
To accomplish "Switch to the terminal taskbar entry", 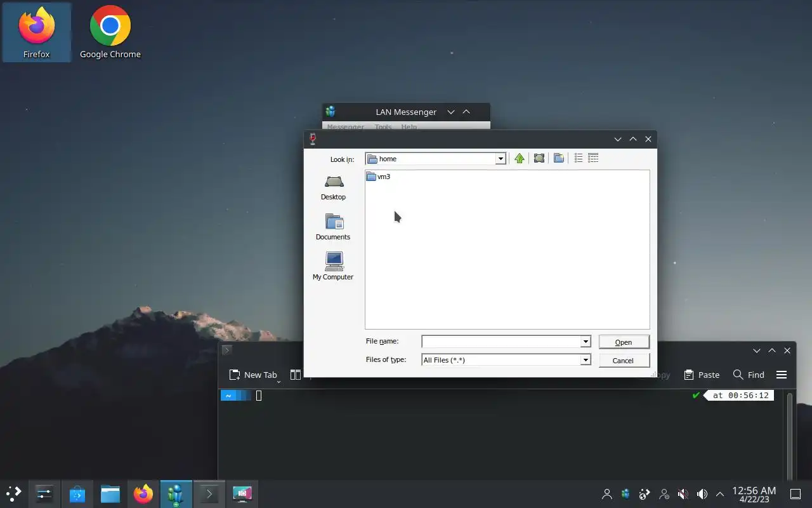I will click(x=209, y=493).
